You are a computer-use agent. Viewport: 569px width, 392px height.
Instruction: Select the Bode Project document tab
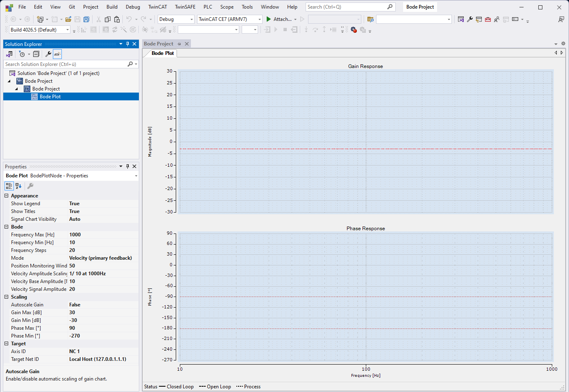[159, 44]
